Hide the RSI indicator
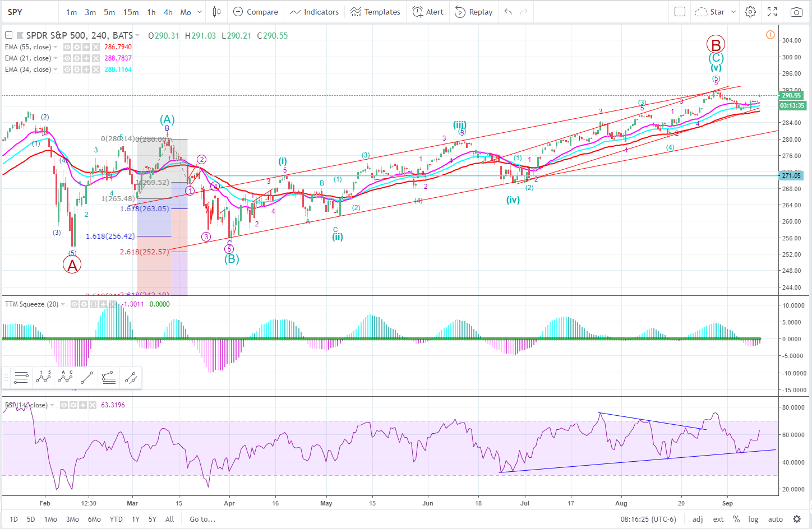 click(x=64, y=405)
